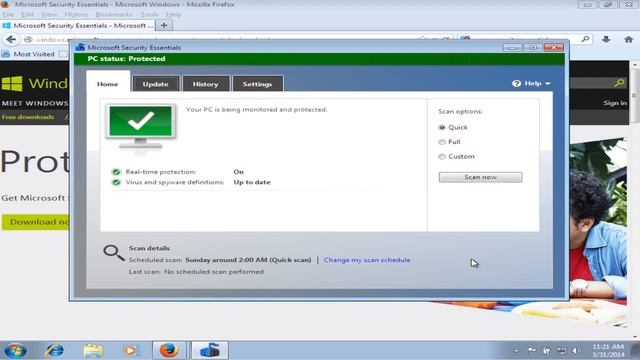
Task: Select the Custom scan option
Action: tap(442, 156)
